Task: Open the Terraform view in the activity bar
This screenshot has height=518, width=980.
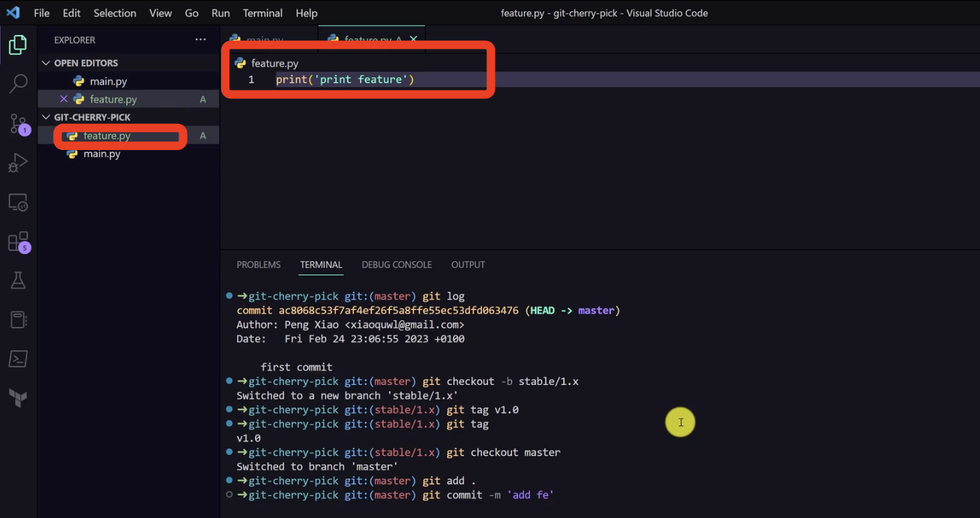Action: tap(18, 398)
